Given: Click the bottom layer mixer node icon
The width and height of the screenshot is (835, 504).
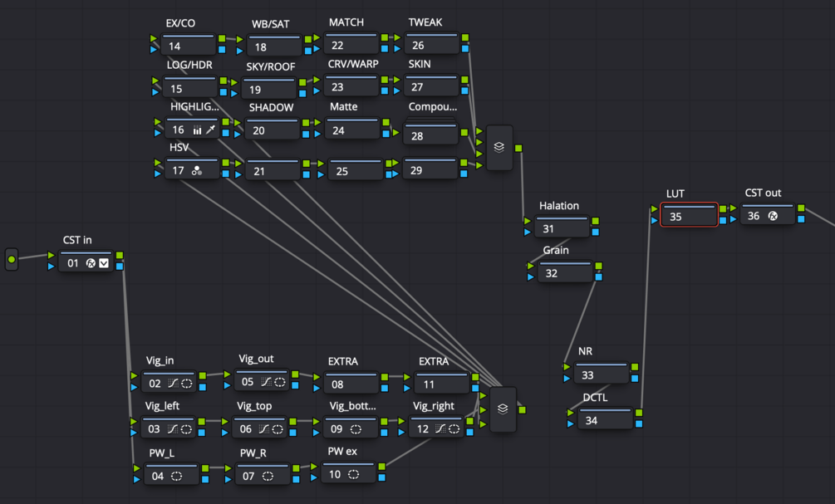Looking at the screenshot, I should point(502,409).
